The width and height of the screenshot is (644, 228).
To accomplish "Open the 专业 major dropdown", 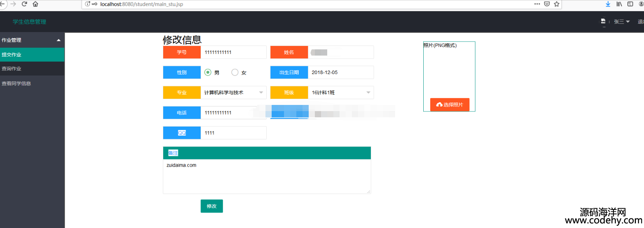I will 233,93.
